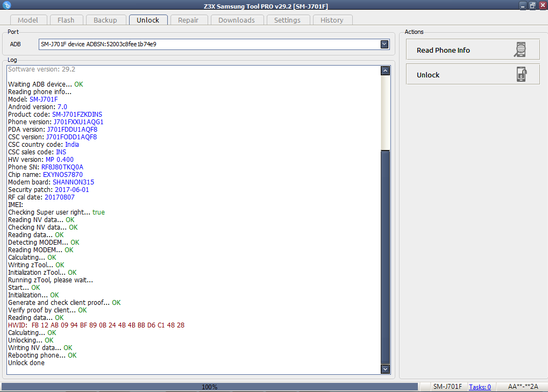This screenshot has width=548, height=392.
Task: Click HW version MP 0.400 in log
Action: pos(60,160)
